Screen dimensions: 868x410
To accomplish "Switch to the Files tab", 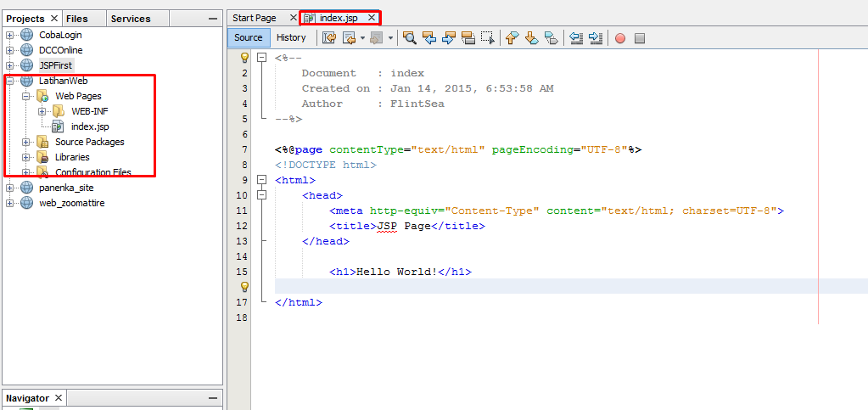I will [77, 19].
